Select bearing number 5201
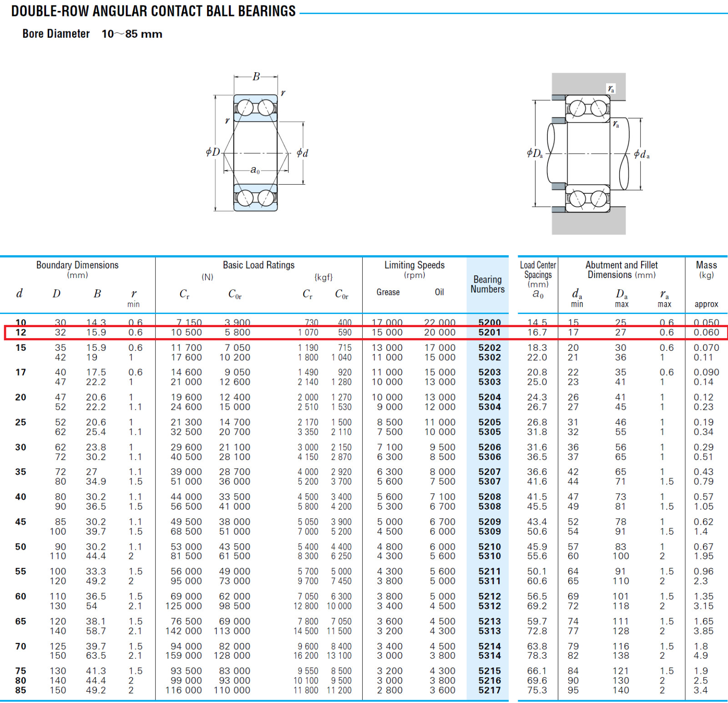Viewport: 728px width, 703px height. (490, 333)
